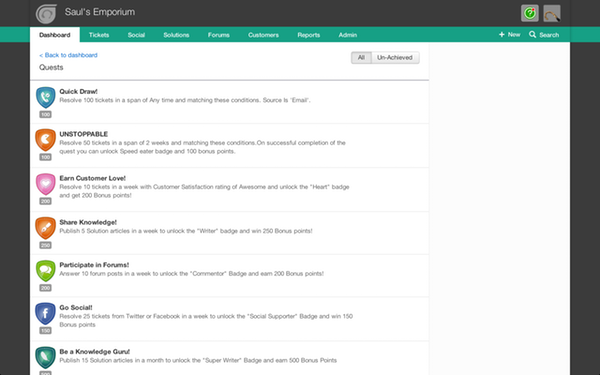The image size is (600, 375).
Task: Click the 150 points tag under Go Social
Action: 46,331
